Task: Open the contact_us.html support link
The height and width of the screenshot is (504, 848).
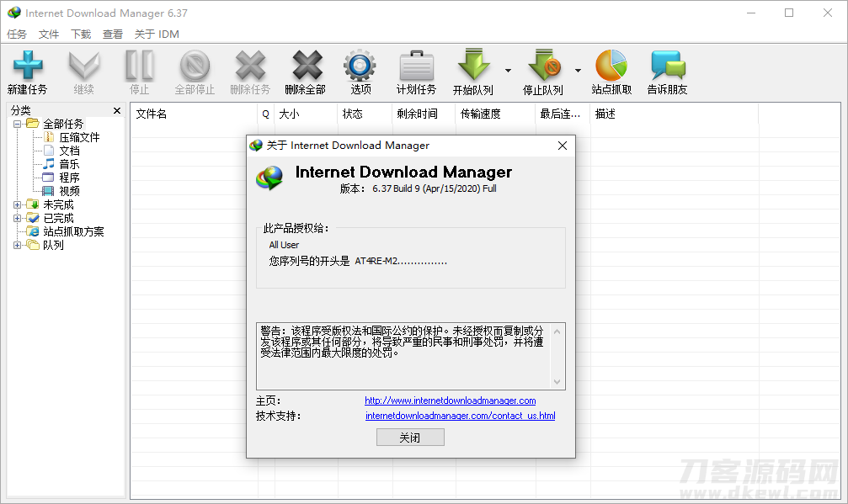Action: click(461, 416)
